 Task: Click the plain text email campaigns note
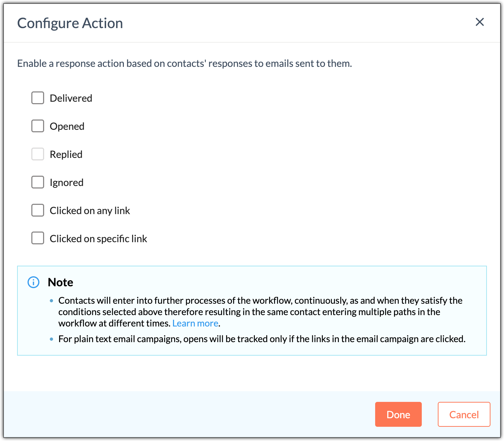[x=262, y=339]
